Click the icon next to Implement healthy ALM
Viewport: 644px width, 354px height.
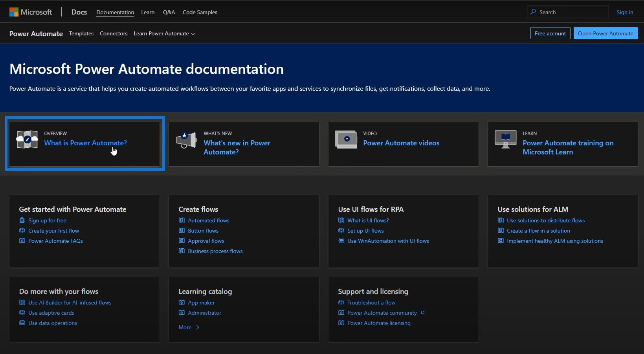(x=501, y=241)
